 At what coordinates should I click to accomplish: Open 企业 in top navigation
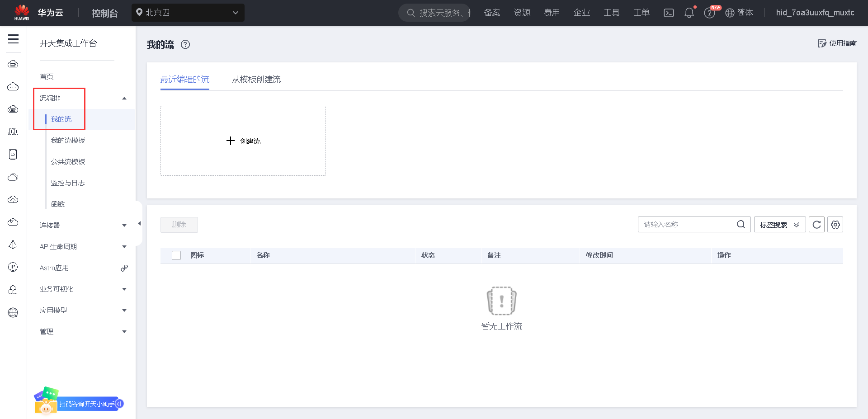pos(581,13)
